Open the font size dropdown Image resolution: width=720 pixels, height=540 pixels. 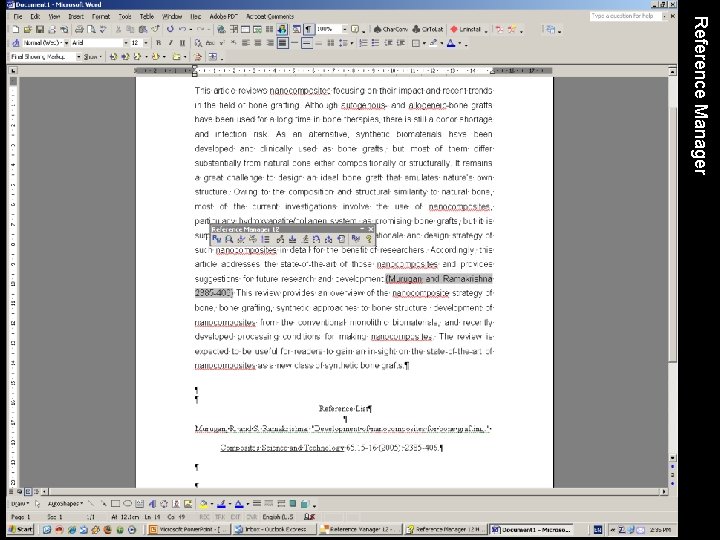tap(146, 43)
